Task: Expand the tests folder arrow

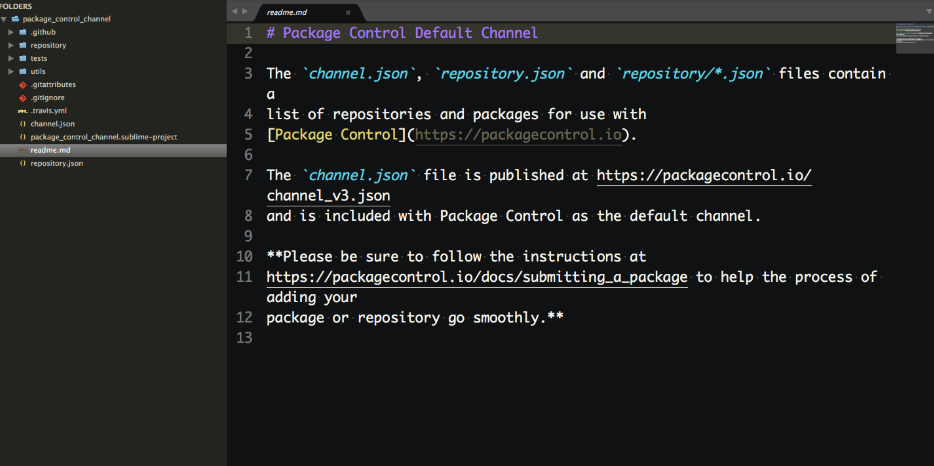Action: point(11,58)
